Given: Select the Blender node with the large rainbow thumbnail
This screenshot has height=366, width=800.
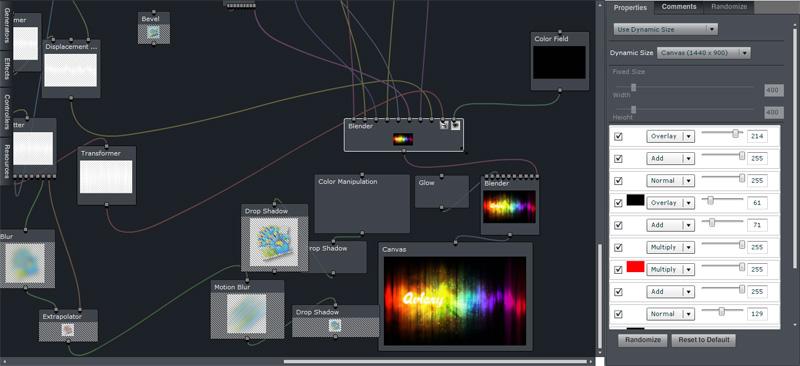Looking at the screenshot, I should tap(510, 206).
